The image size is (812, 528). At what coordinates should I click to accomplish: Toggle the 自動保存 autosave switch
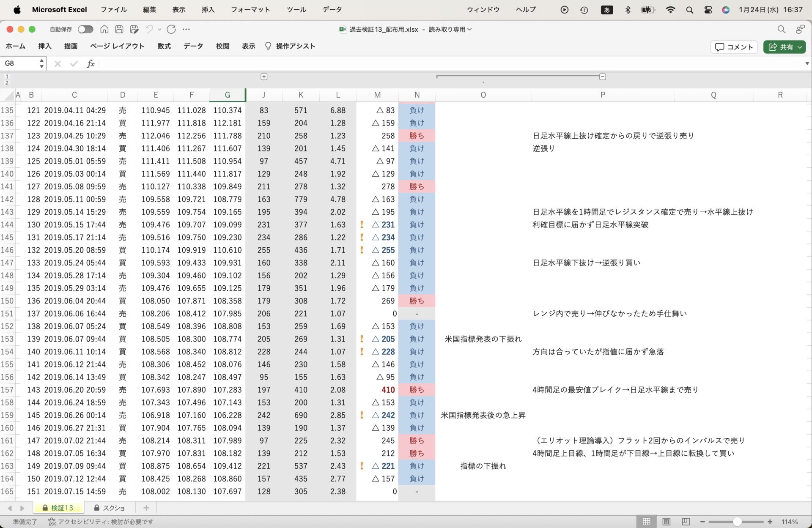(85, 29)
